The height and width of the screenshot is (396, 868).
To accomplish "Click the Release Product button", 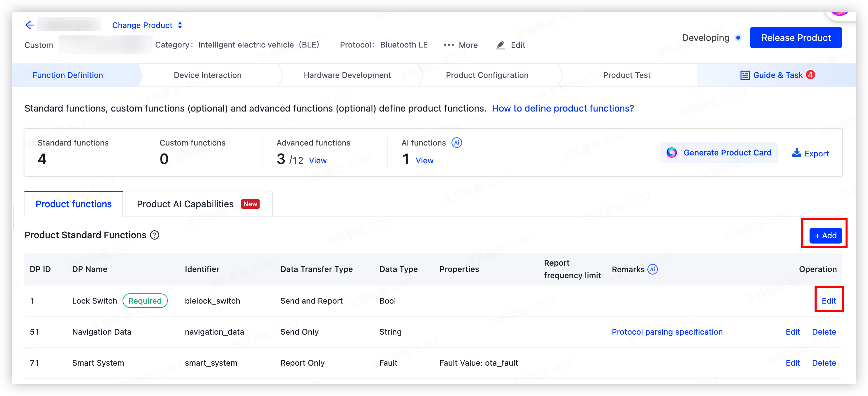I will click(796, 38).
